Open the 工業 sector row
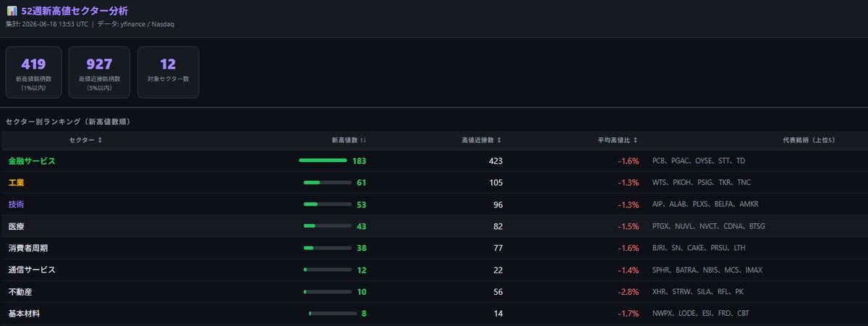 (434, 183)
